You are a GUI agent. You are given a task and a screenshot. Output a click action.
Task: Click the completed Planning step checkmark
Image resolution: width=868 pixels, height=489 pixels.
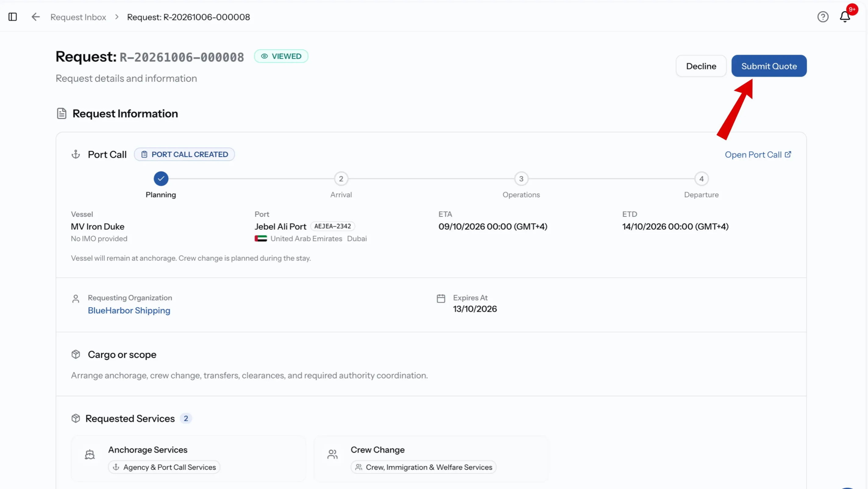[161, 179]
